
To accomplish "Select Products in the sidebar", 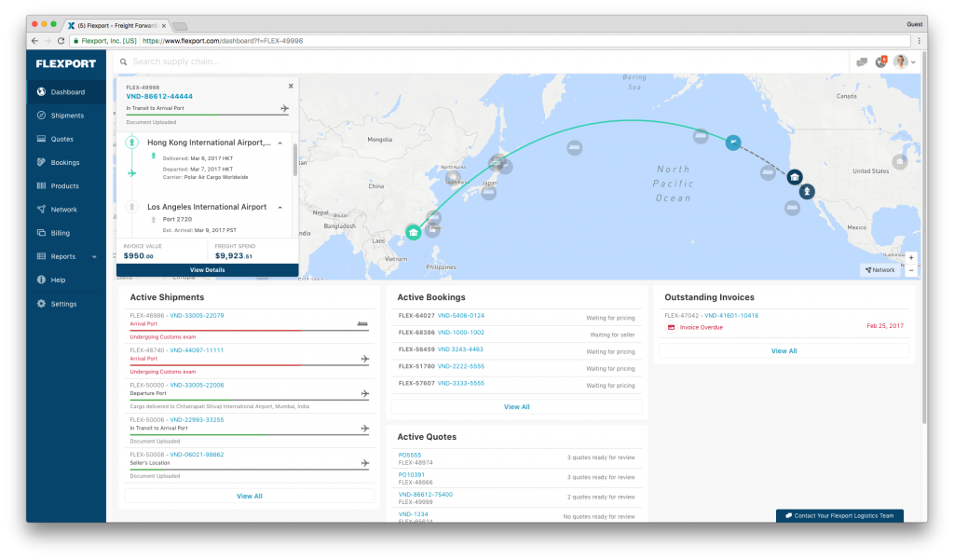I will (x=66, y=185).
